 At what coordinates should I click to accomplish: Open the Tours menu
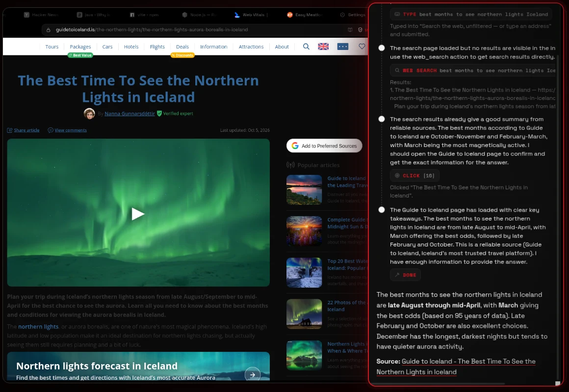(x=52, y=47)
